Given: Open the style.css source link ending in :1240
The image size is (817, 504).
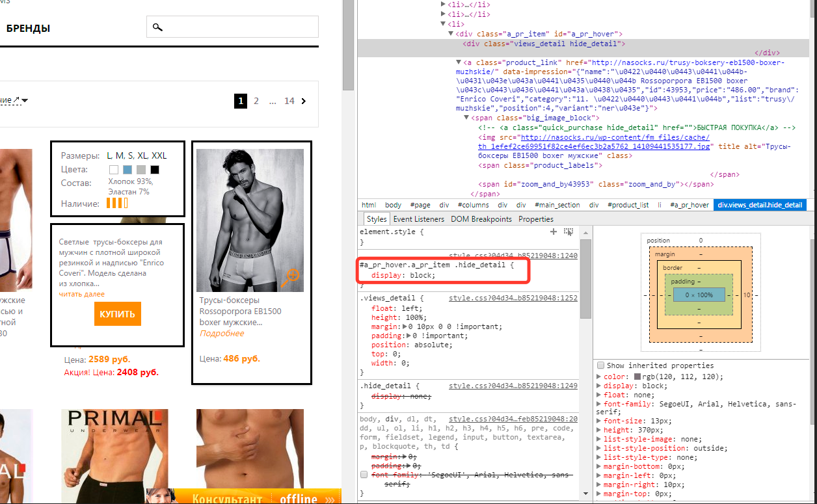Looking at the screenshot, I should click(x=513, y=256).
